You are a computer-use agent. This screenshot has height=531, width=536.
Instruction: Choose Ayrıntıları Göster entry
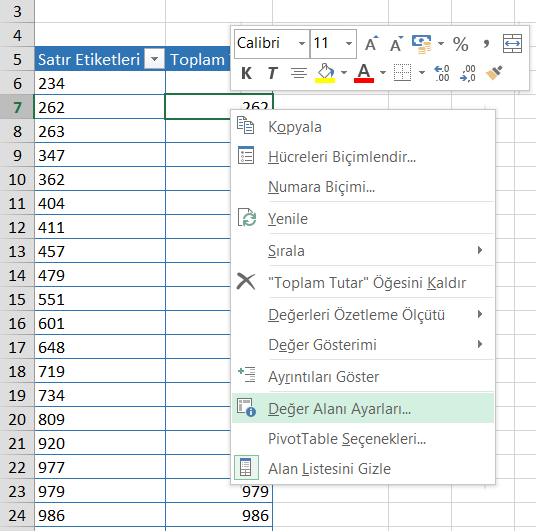[x=363, y=377]
